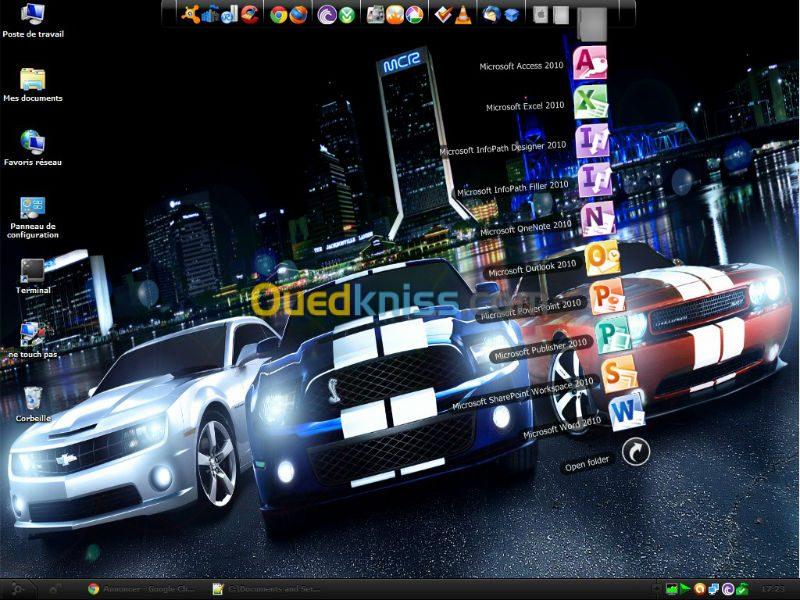Launch Avast antivirus from the dock
The width and height of the screenshot is (800, 600).
point(190,14)
